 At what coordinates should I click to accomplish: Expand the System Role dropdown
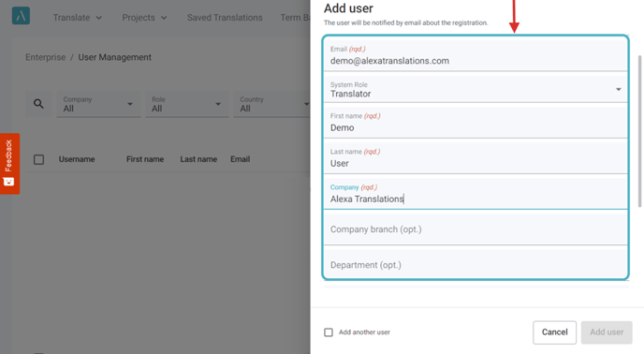tap(476, 89)
